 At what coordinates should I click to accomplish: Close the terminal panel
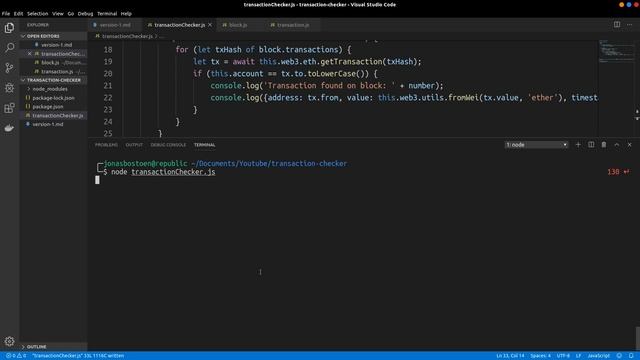coord(629,145)
